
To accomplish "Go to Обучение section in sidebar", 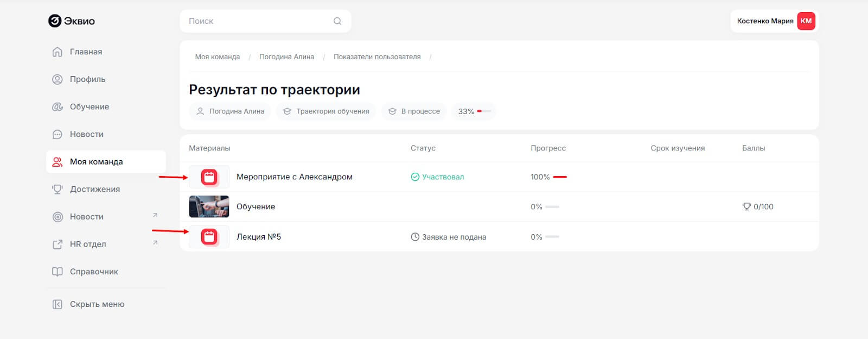I will [x=106, y=106].
